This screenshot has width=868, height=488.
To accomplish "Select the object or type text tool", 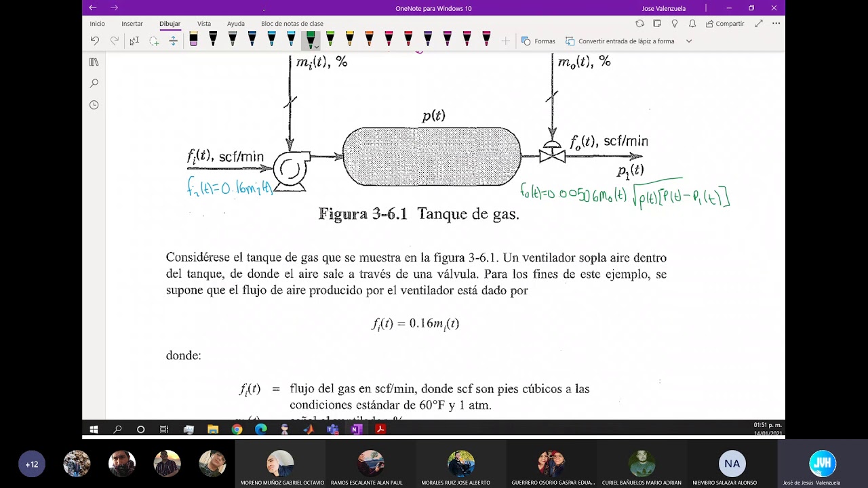I will (x=134, y=41).
